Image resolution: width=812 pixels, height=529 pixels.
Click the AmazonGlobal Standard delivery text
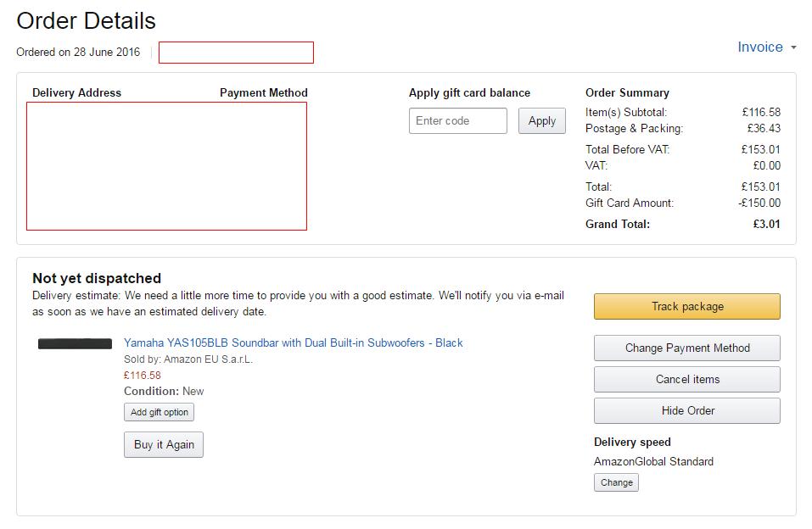(653, 462)
